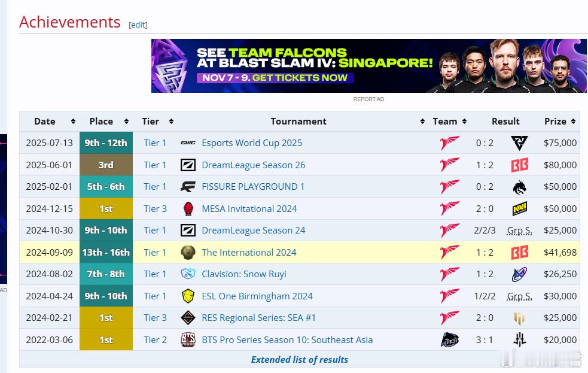Open The International 2024 link
The height and width of the screenshot is (373, 588).
click(249, 252)
